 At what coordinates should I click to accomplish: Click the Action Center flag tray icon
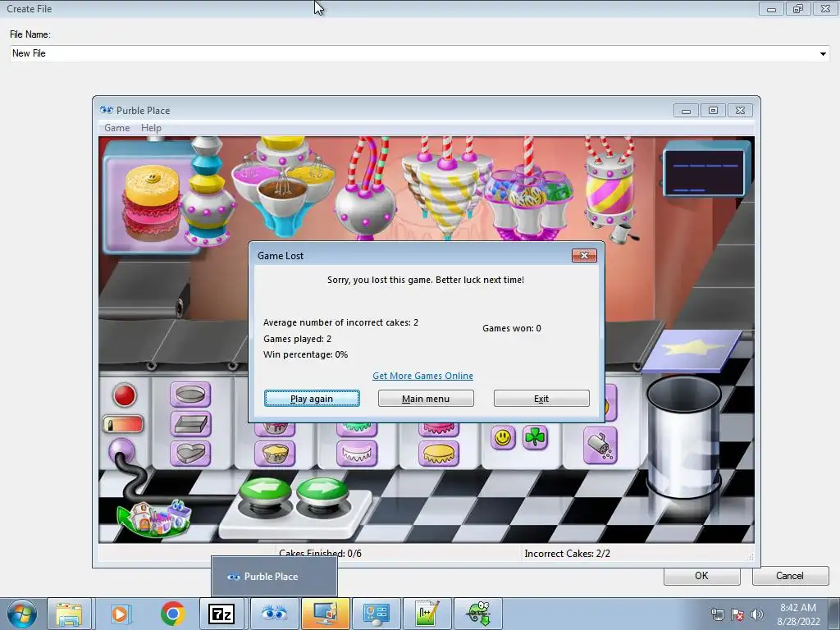click(737, 614)
